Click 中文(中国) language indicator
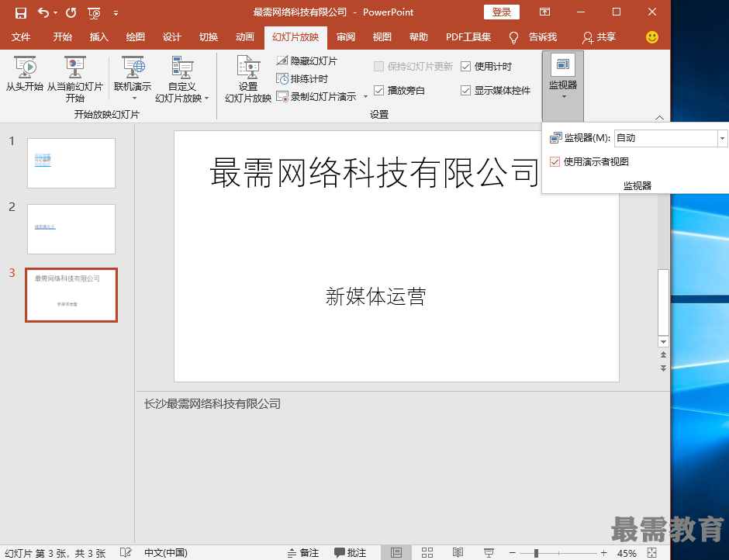Viewport: 729px width, 560px height. [165, 553]
